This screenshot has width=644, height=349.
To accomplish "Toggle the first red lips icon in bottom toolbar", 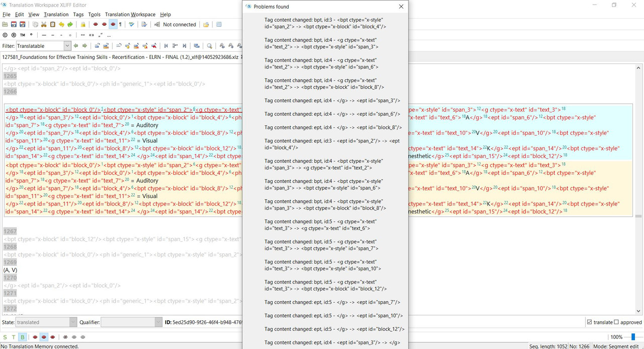I will [35, 337].
